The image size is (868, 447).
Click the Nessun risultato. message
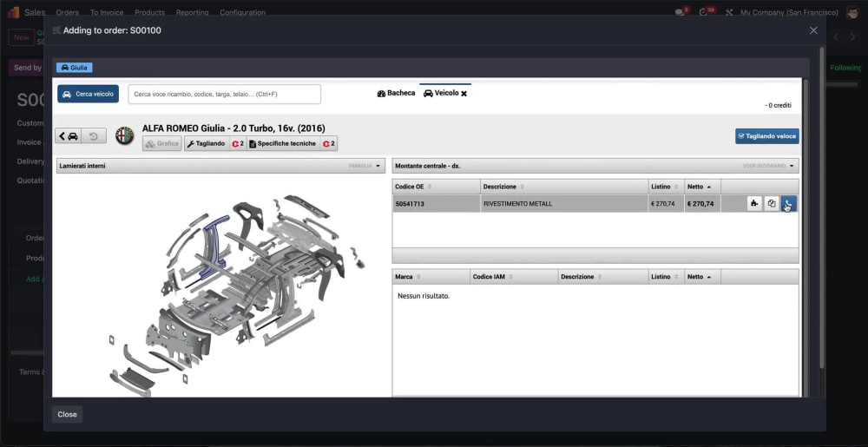(x=424, y=296)
